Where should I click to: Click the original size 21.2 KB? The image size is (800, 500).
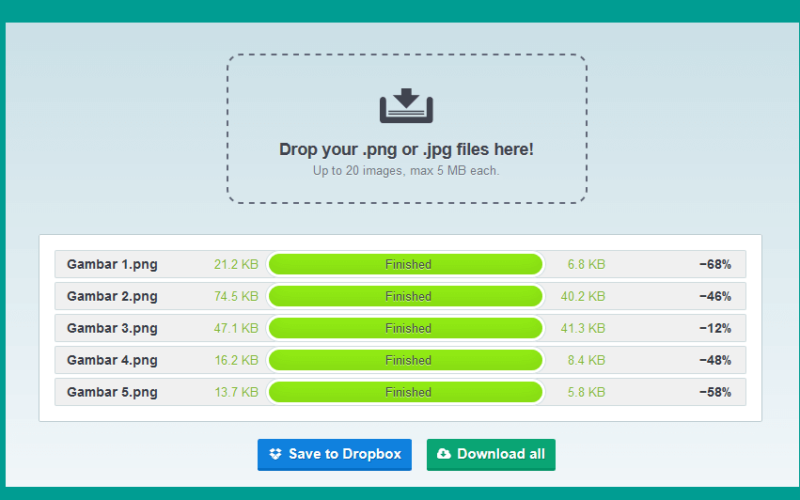point(236,264)
